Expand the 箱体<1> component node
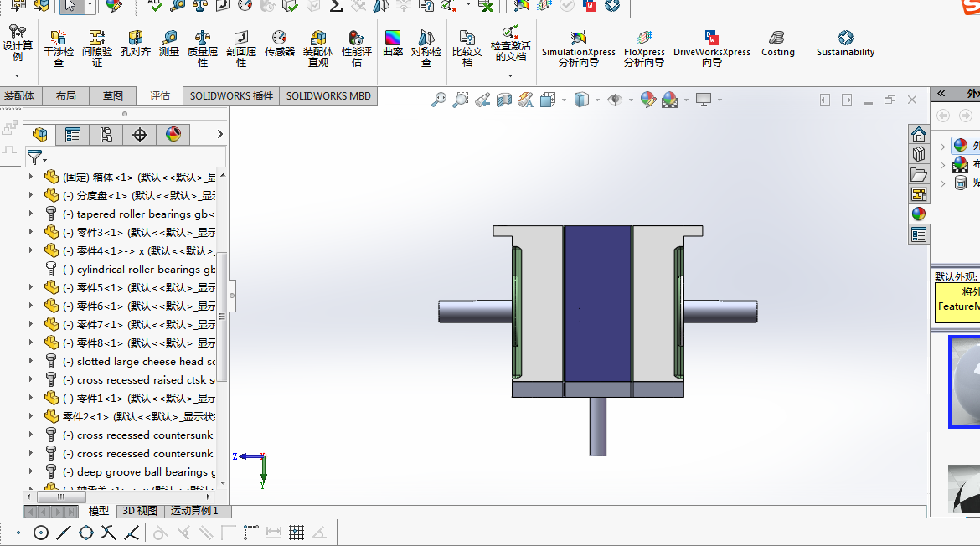The image size is (980, 546). pyautogui.click(x=32, y=177)
